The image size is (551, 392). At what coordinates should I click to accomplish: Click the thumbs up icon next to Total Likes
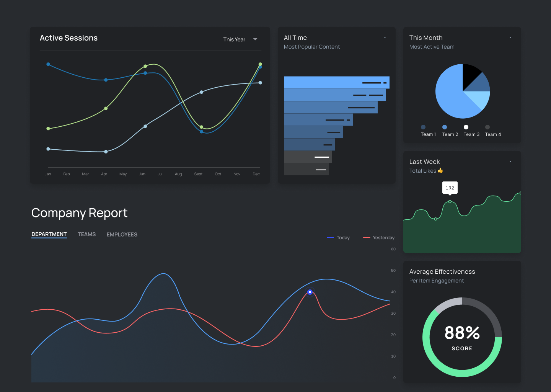click(x=440, y=170)
